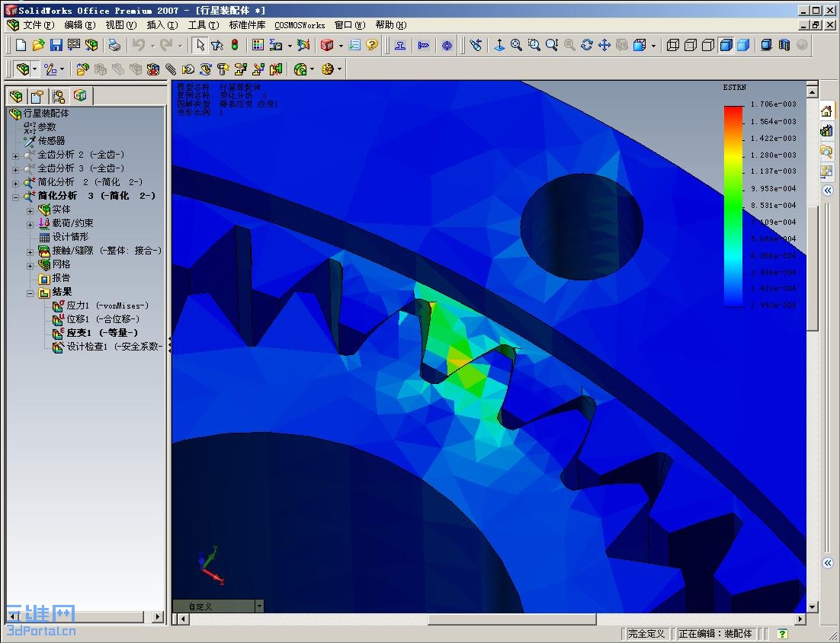Click the Help question mark icon
The height and width of the screenshot is (643, 840).
[x=372, y=45]
